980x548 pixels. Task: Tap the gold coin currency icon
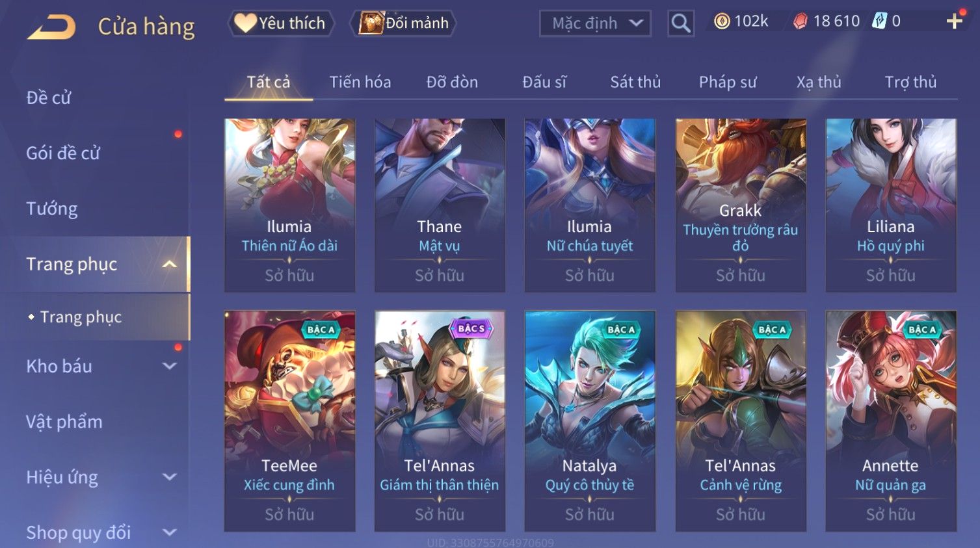click(722, 21)
